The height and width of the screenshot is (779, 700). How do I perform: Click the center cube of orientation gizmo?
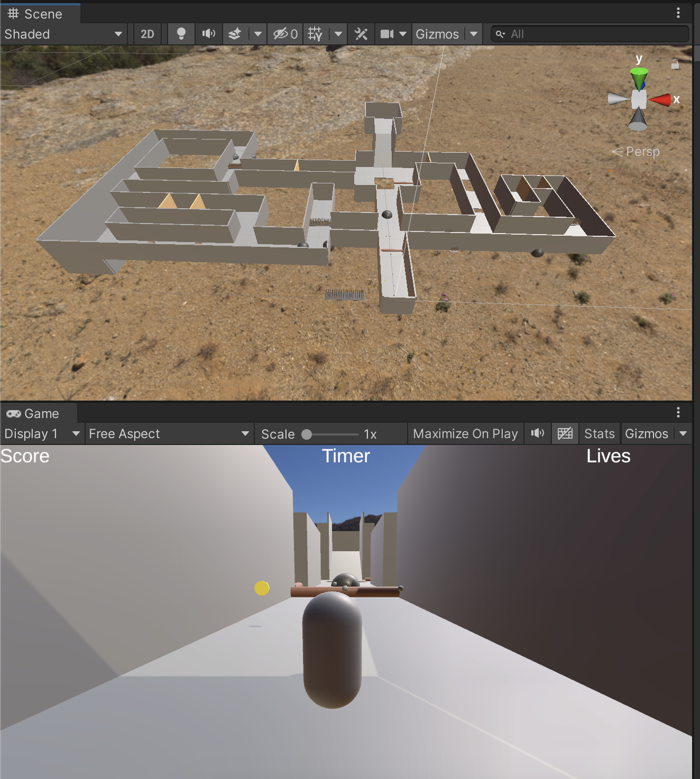pyautogui.click(x=639, y=99)
